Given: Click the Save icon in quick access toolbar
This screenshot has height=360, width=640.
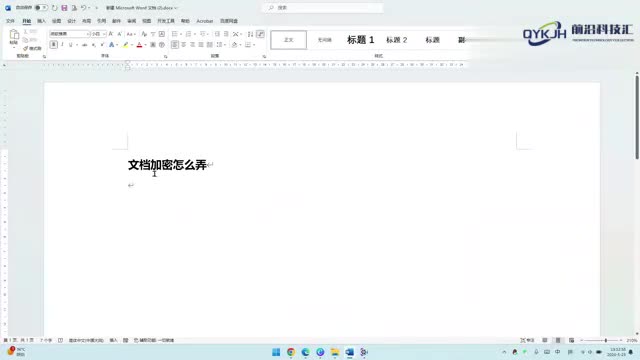Looking at the screenshot, I should (64, 8).
